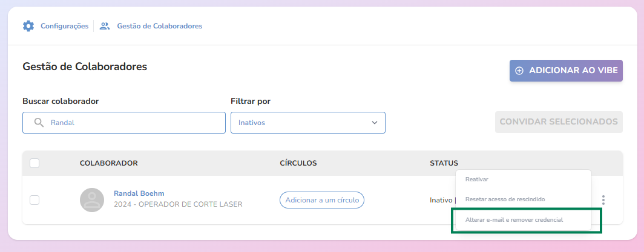Choose Reativar from the context menu
Image resolution: width=644 pixels, height=252 pixels.
[477, 179]
